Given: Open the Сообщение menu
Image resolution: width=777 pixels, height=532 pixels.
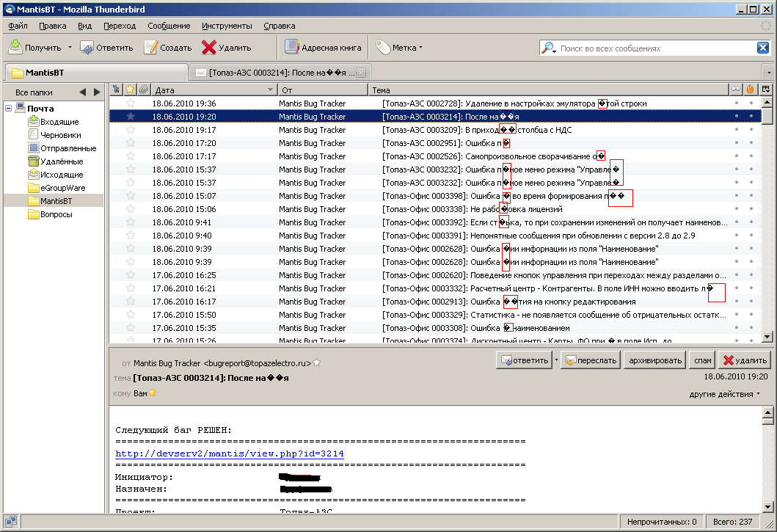Looking at the screenshot, I should (169, 26).
